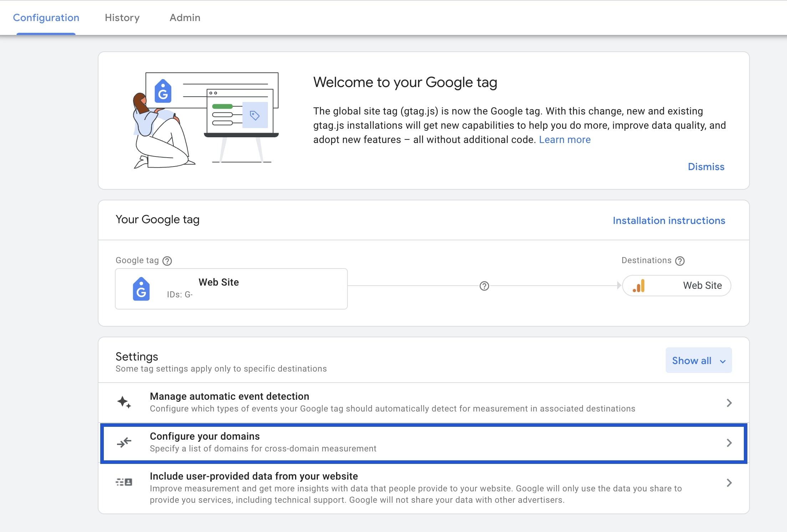Click help icon next to Google tag label

[167, 261]
